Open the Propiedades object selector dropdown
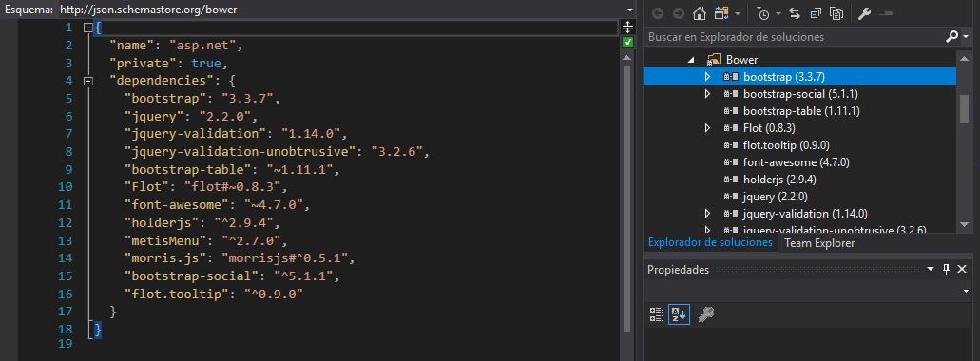The height and width of the screenshot is (361, 980). coord(967,292)
